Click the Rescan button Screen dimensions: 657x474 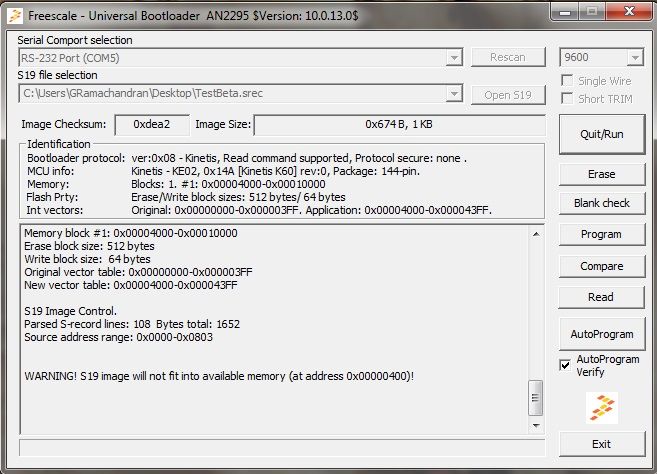point(508,57)
